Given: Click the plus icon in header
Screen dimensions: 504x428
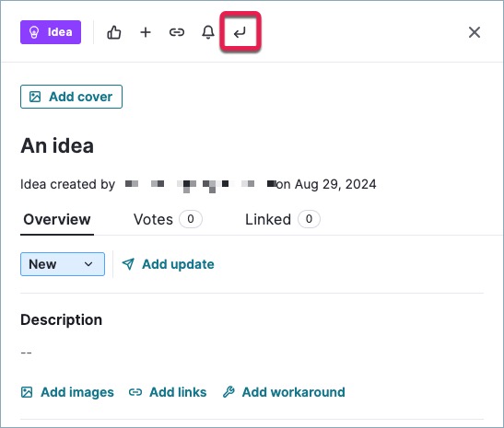Looking at the screenshot, I should [146, 32].
